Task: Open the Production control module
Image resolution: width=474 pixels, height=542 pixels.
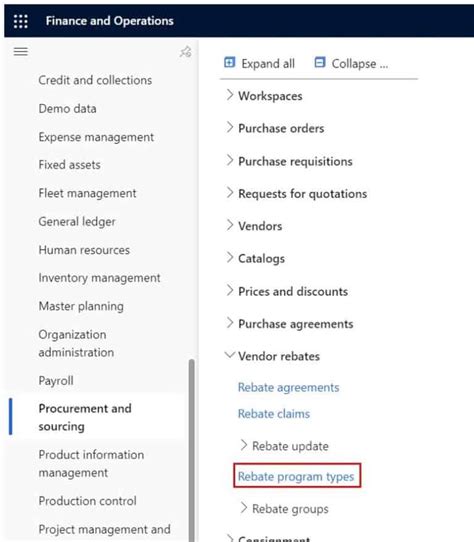Action: point(87,501)
